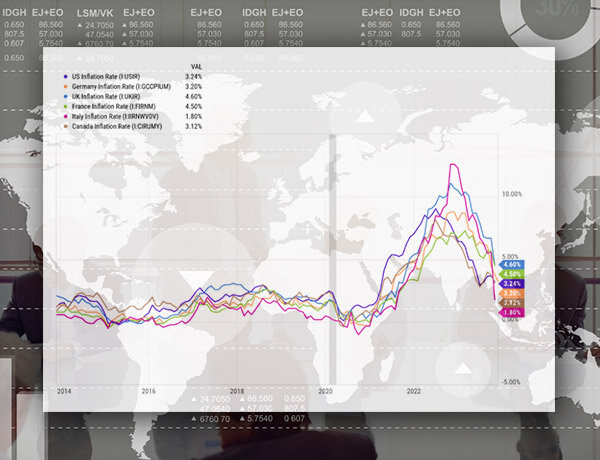Image resolution: width=600 pixels, height=460 pixels.
Task: Select legend label "Germany Inflation Rate (I:GCCPIUM)"
Action: [121, 87]
